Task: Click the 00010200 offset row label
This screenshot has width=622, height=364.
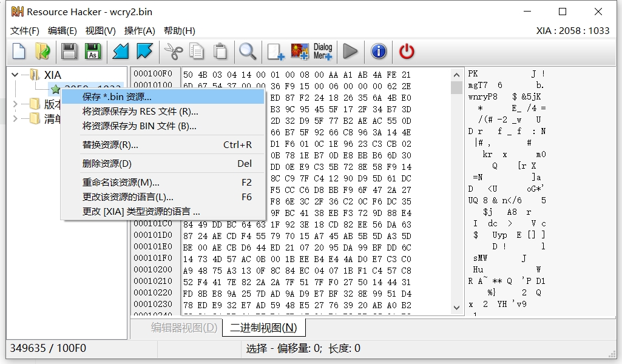Action: pos(153,269)
